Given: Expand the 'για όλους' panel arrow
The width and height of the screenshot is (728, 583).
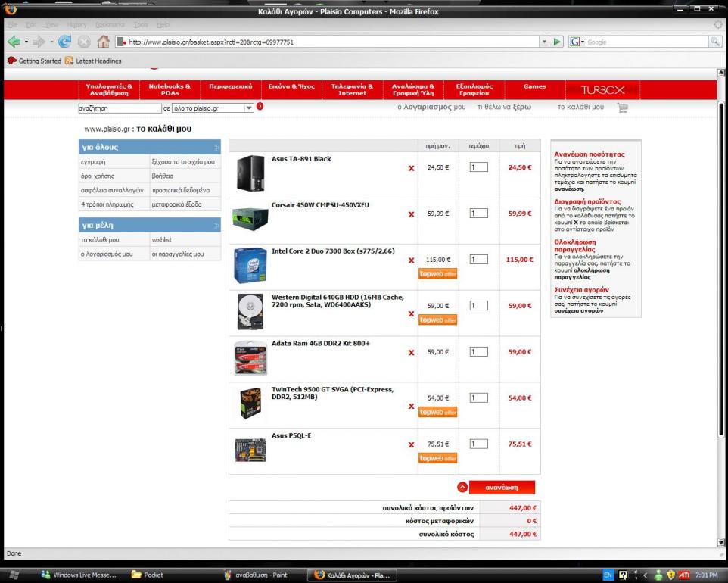Looking at the screenshot, I should (216, 148).
